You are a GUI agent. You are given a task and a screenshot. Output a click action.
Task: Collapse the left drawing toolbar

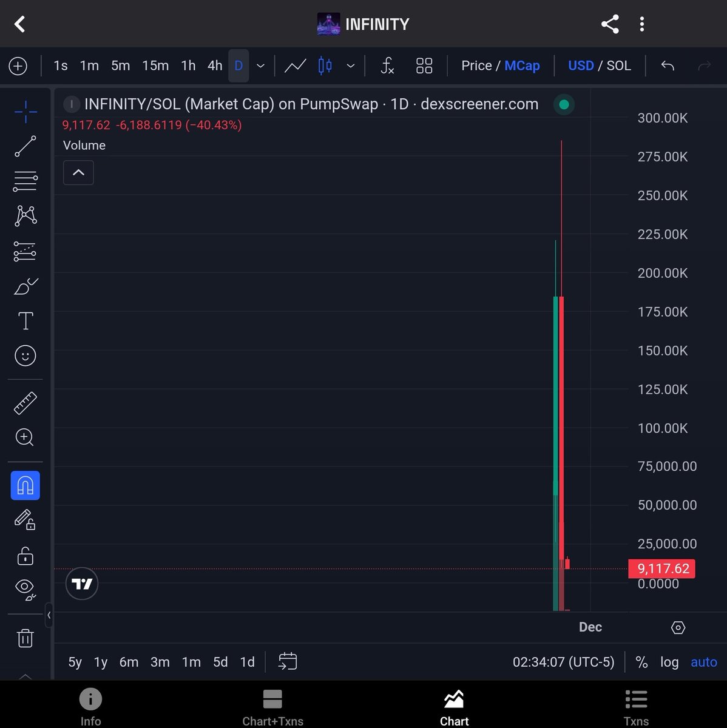pyautogui.click(x=49, y=615)
